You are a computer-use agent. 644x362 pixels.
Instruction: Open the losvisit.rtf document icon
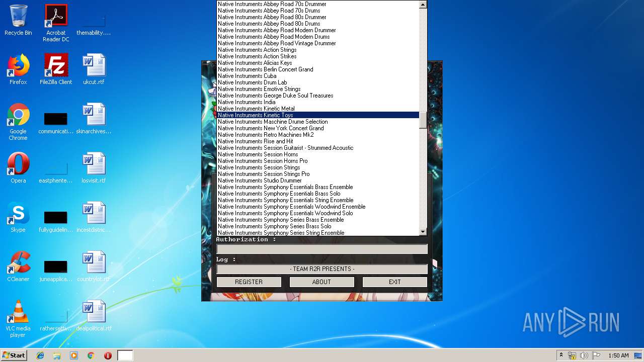(x=94, y=168)
